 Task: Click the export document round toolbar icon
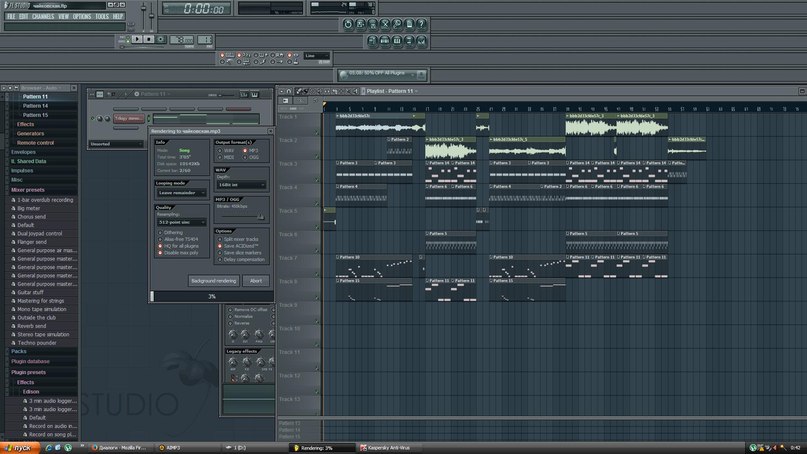pyautogui.click(x=409, y=24)
